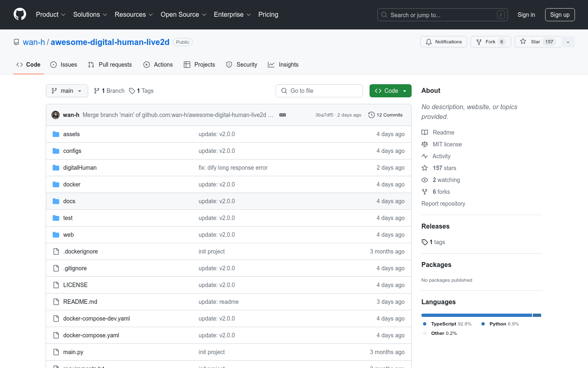588x368 pixels.
Task: Open the 12 Commits history link
Action: pyautogui.click(x=385, y=115)
